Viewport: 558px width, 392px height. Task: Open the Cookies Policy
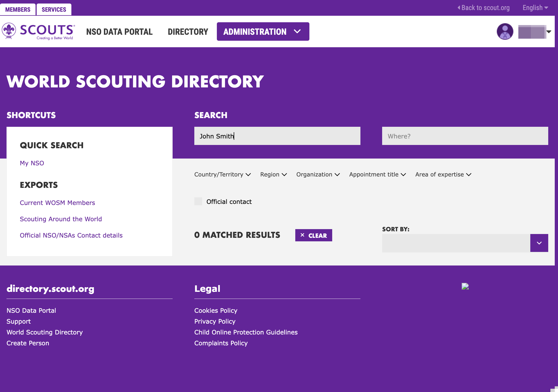coord(216,311)
